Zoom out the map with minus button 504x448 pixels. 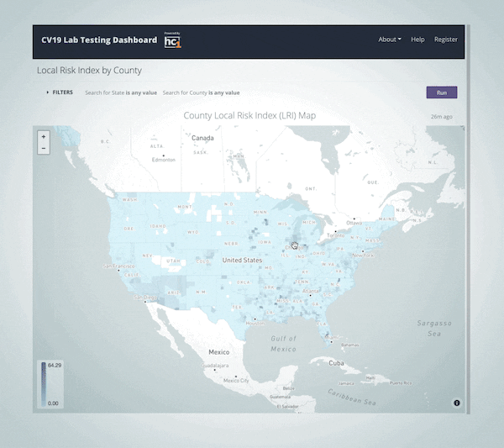point(44,149)
